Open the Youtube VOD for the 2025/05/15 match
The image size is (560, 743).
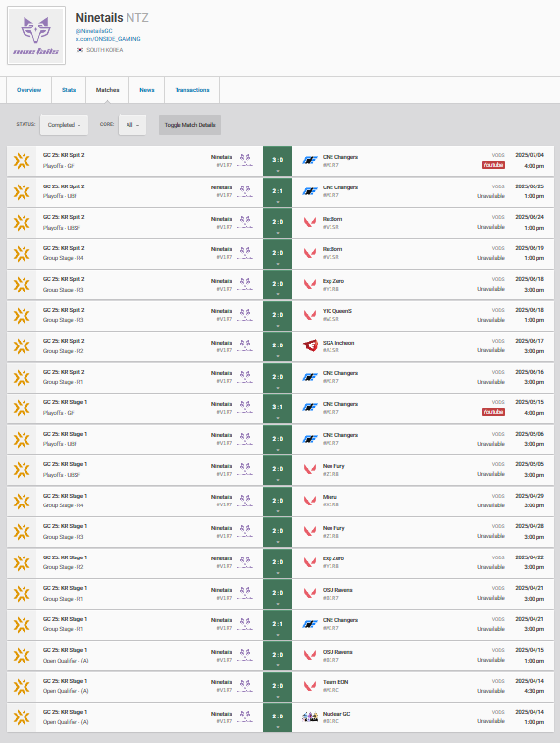(x=492, y=412)
